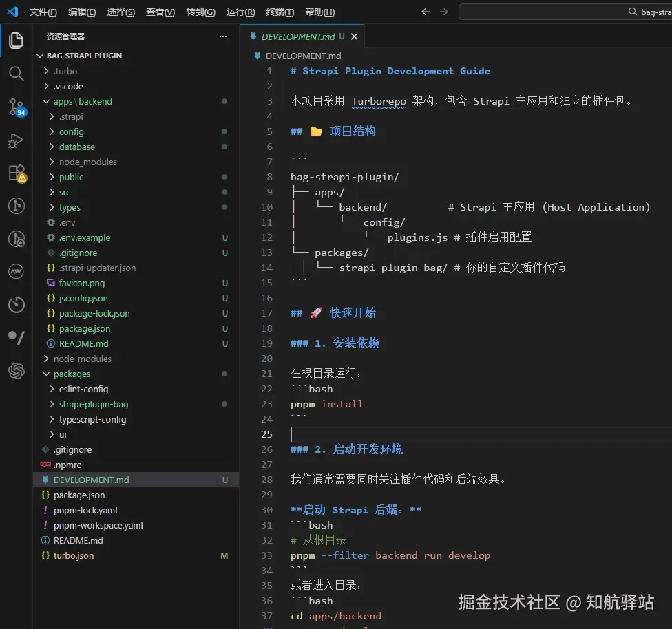The height and width of the screenshot is (629, 672).
Task: Close the DEVELOPMENT.md editor tab
Action: pos(354,36)
